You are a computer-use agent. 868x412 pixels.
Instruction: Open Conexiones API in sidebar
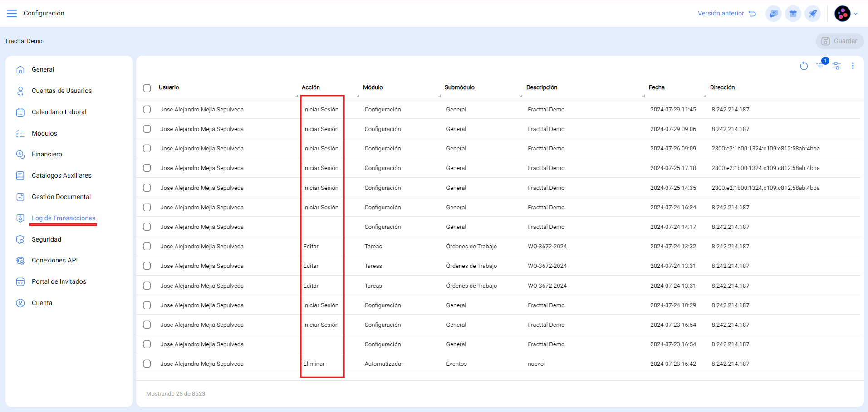pyautogui.click(x=54, y=260)
